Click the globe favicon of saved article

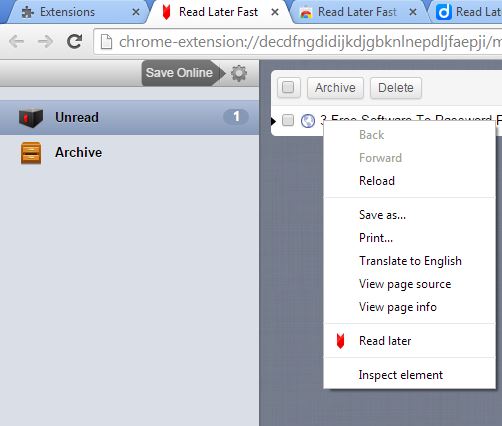pos(308,121)
